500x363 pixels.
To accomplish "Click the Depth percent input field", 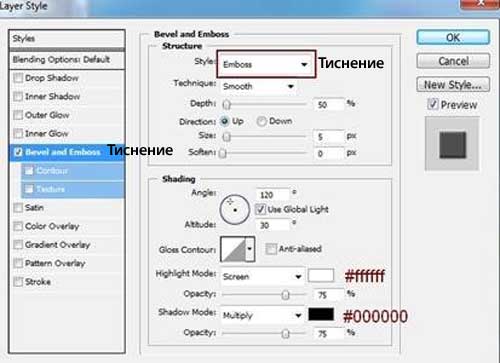I will tap(329, 105).
